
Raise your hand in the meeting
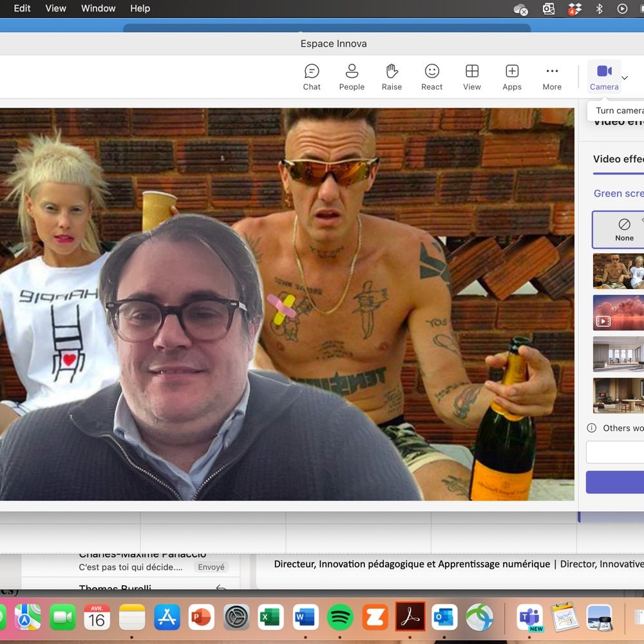(392, 77)
